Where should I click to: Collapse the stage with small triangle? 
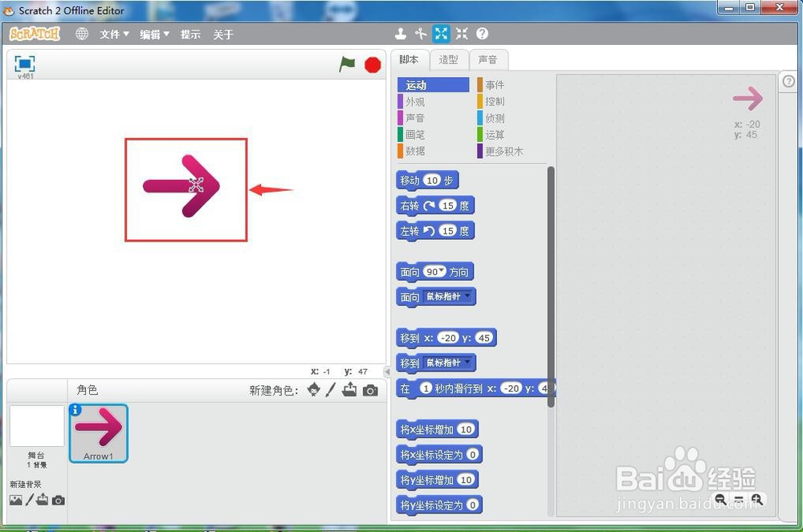pos(387,372)
